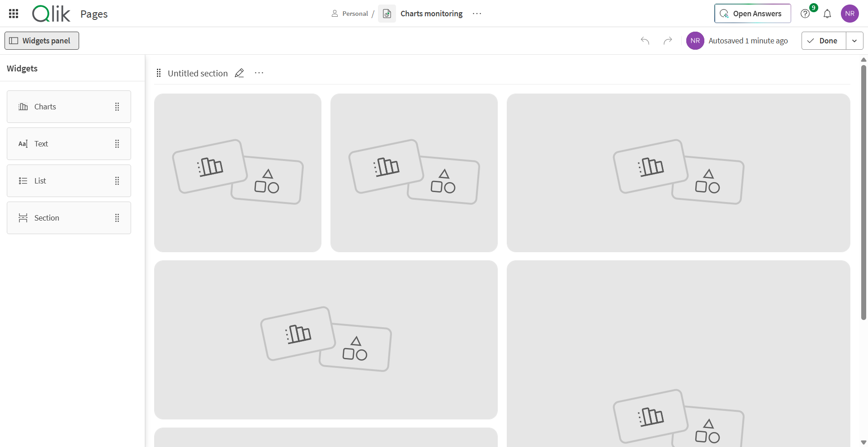Click the Untitled section title
Screen dimensions: 868x447
198,73
